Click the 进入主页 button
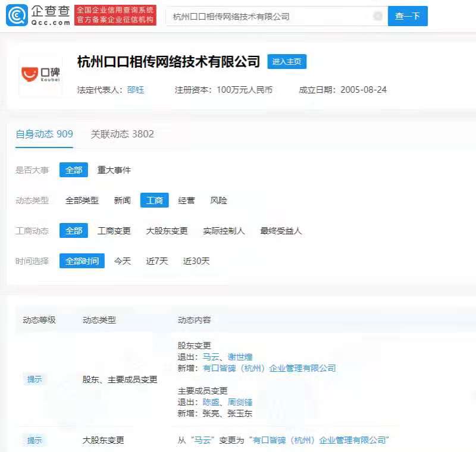Image resolution: width=476 pixels, height=452 pixels. pos(287,62)
